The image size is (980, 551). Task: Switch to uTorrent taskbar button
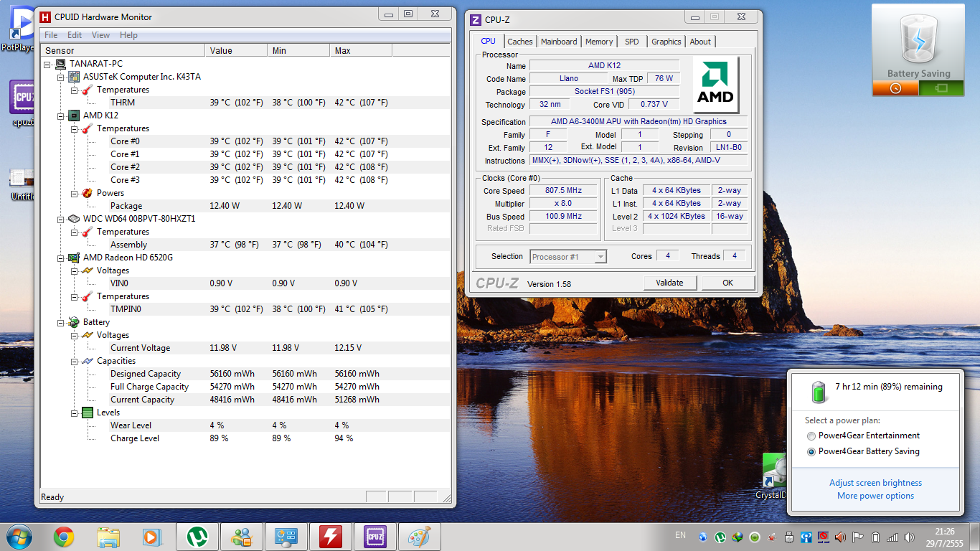pyautogui.click(x=197, y=537)
